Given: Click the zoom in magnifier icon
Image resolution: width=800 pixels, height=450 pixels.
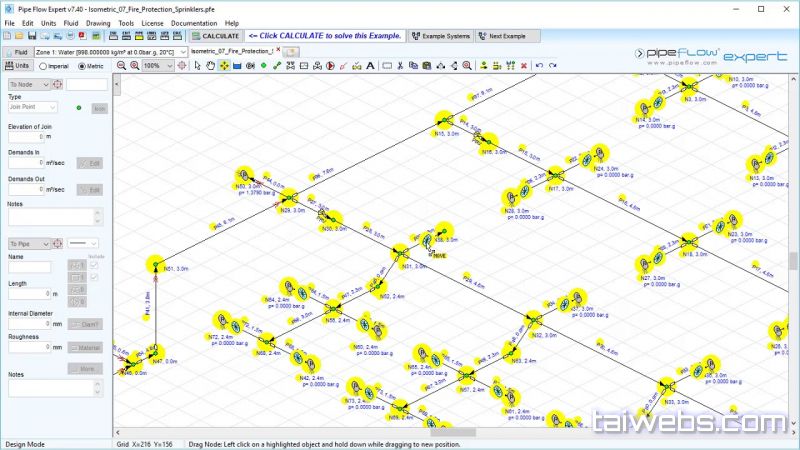Looking at the screenshot, I should pos(135,66).
